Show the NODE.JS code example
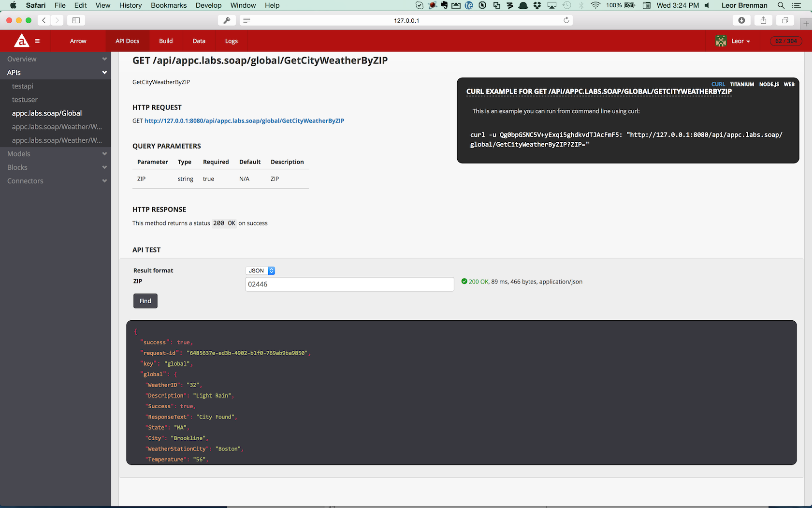Viewport: 812px width, 508px height. point(769,84)
